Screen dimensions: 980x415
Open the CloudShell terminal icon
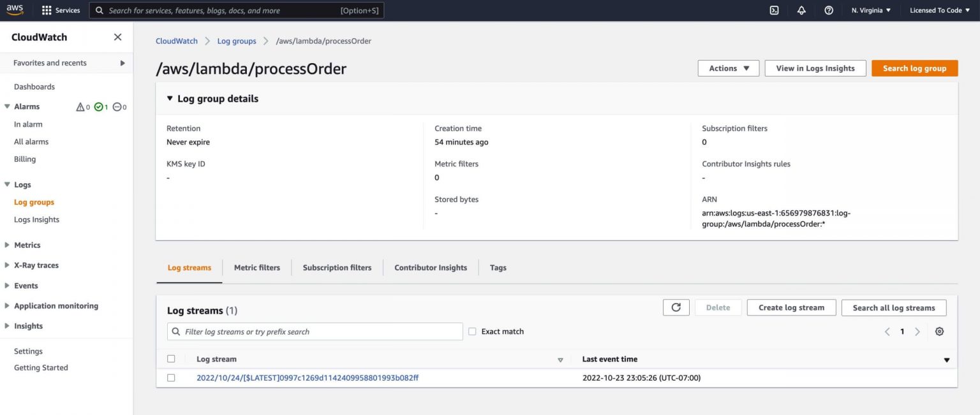[774, 10]
